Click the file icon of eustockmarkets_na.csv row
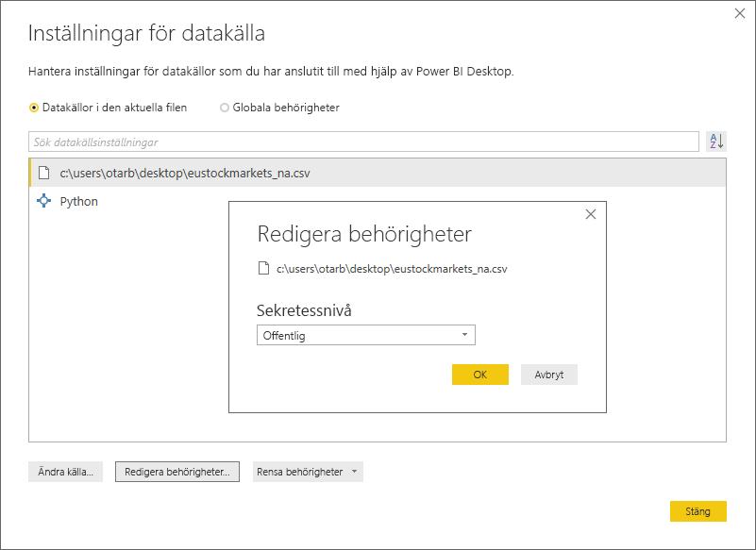This screenshot has width=756, height=550. tap(43, 173)
